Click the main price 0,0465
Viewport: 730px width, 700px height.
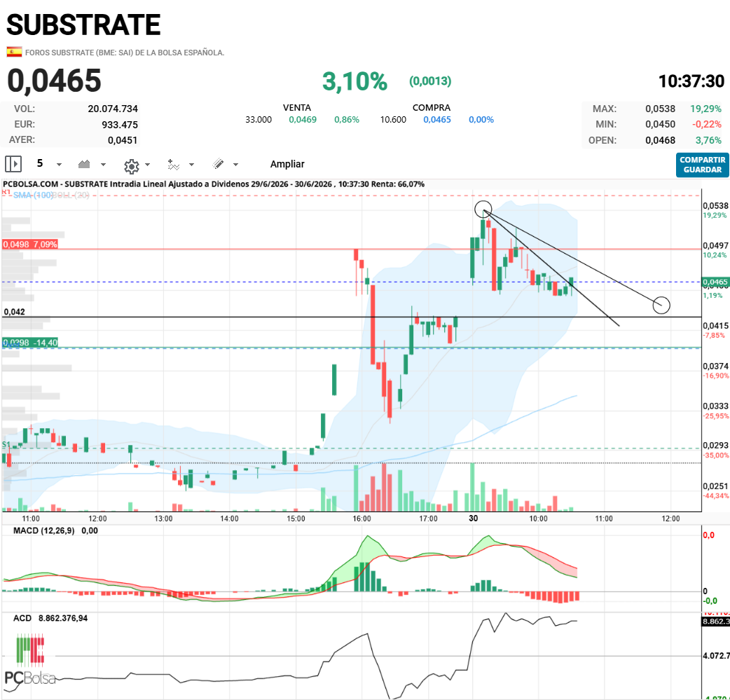(x=54, y=81)
